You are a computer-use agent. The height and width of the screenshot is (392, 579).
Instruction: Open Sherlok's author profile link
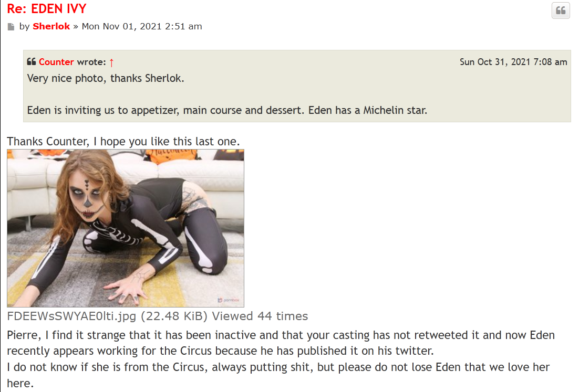point(51,26)
